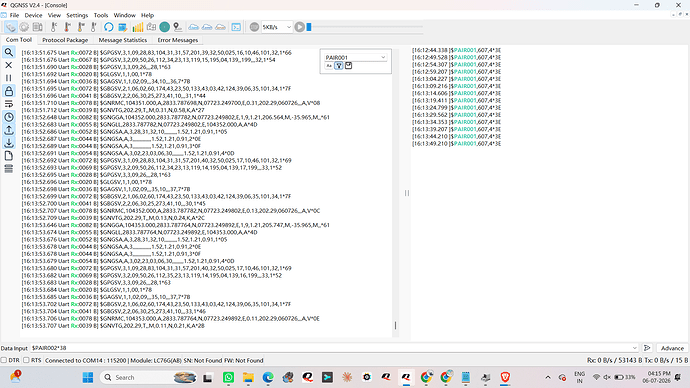Toggle showing transmitted data upload icon

8,130
